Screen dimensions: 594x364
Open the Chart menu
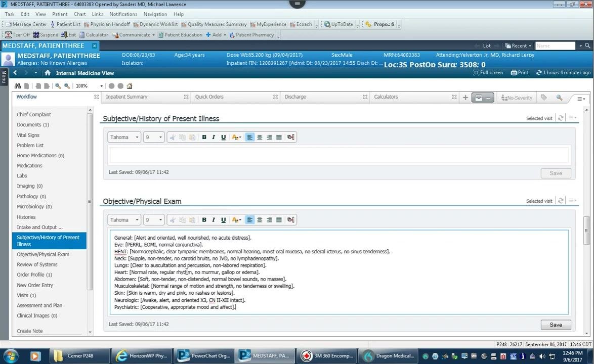click(x=79, y=14)
